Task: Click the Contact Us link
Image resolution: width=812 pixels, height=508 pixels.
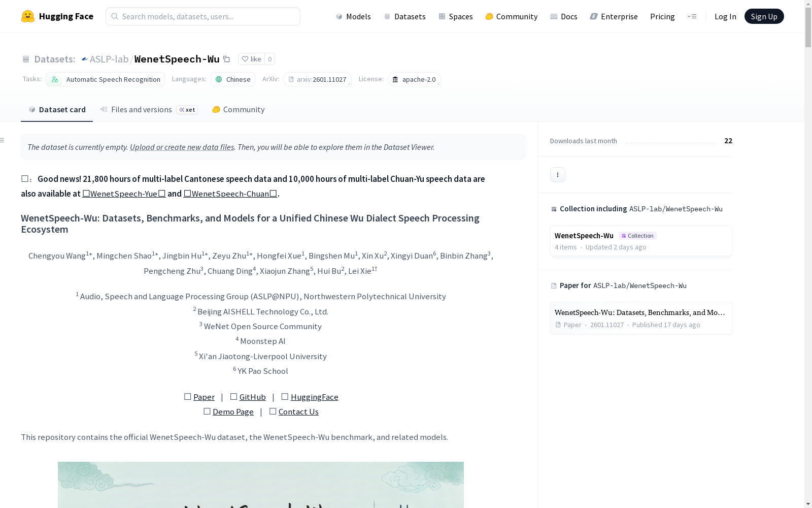Action: (298, 411)
